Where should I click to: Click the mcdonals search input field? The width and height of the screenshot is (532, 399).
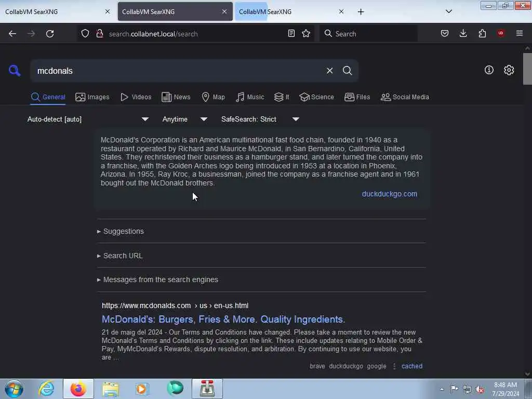tap(178, 71)
